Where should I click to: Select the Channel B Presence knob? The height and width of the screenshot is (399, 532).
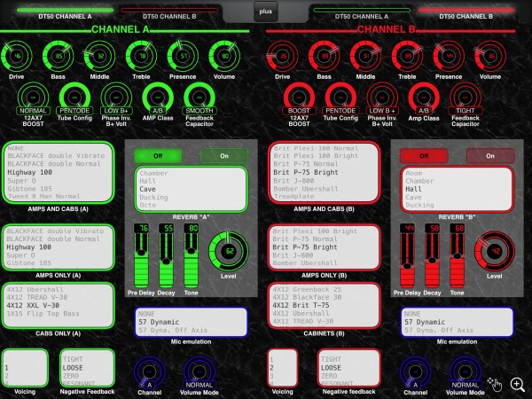coord(449,56)
